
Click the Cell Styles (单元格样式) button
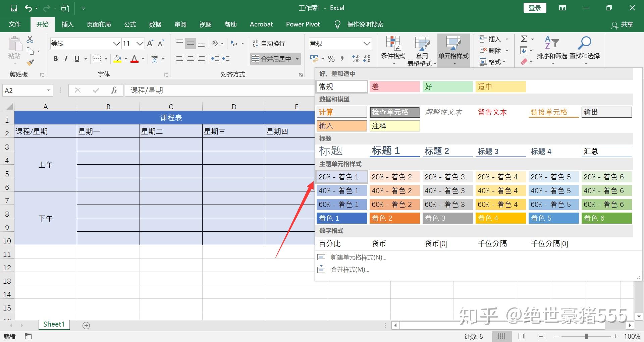tap(453, 50)
